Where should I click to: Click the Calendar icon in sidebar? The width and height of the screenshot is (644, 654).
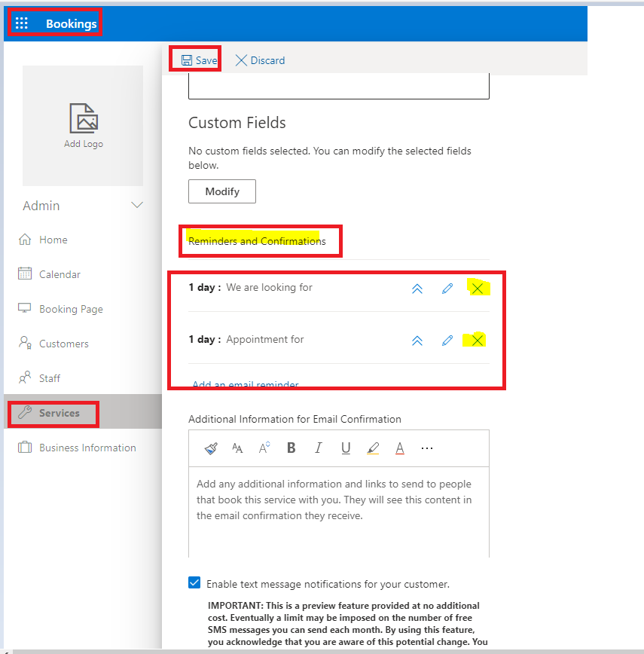pyautogui.click(x=25, y=274)
